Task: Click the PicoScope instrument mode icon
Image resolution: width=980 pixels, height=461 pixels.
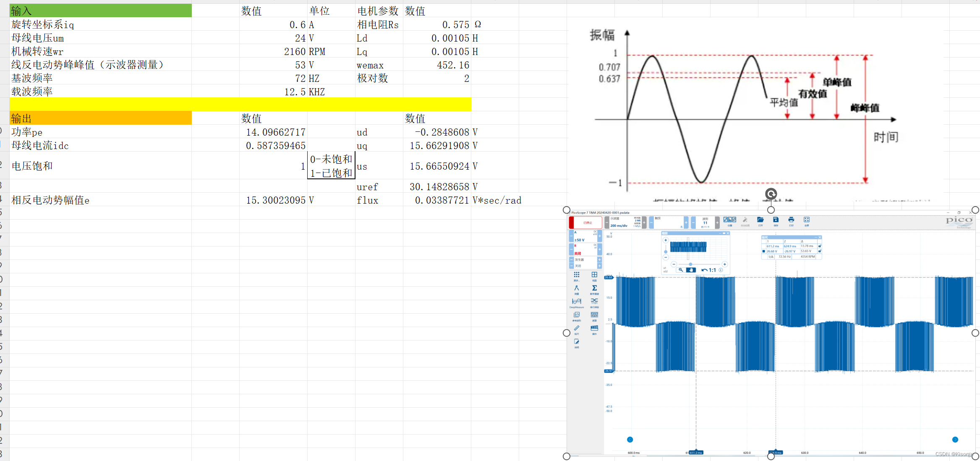Action: pyautogui.click(x=730, y=220)
